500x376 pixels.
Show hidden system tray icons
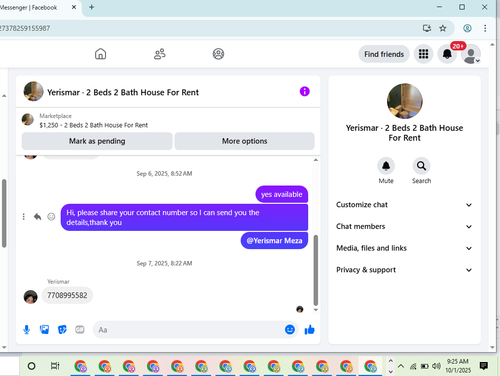401,366
